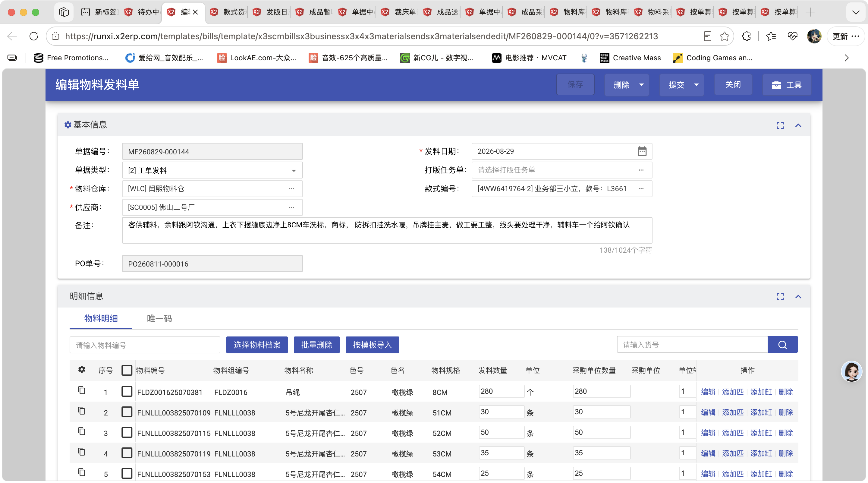This screenshot has width=868, height=483.
Task: Open a new browser tab
Action: 810,12
